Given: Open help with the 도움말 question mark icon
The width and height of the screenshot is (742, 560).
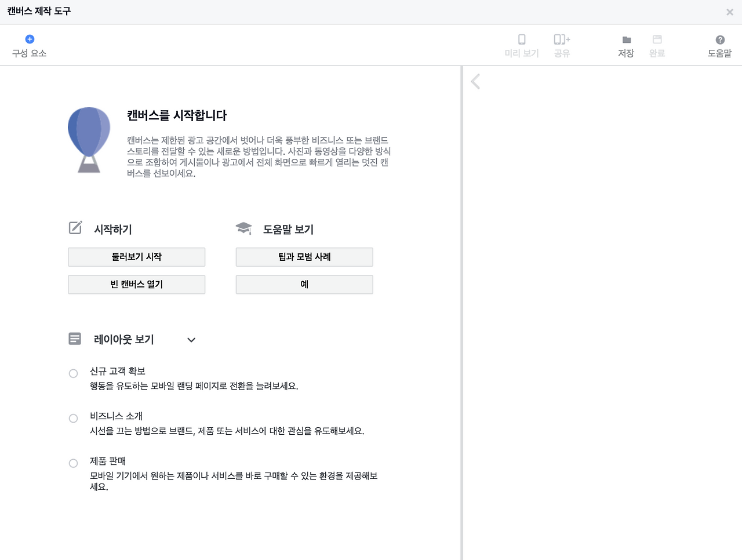Looking at the screenshot, I should [719, 39].
